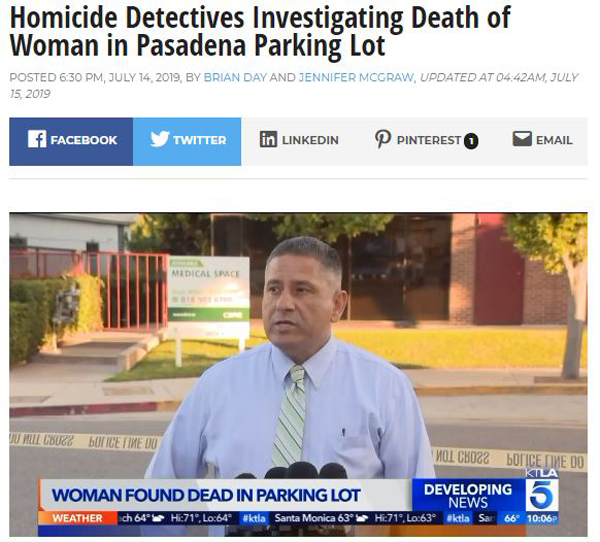600x542 pixels.
Task: Pin the article using PINTEREST label
Action: [x=429, y=140]
